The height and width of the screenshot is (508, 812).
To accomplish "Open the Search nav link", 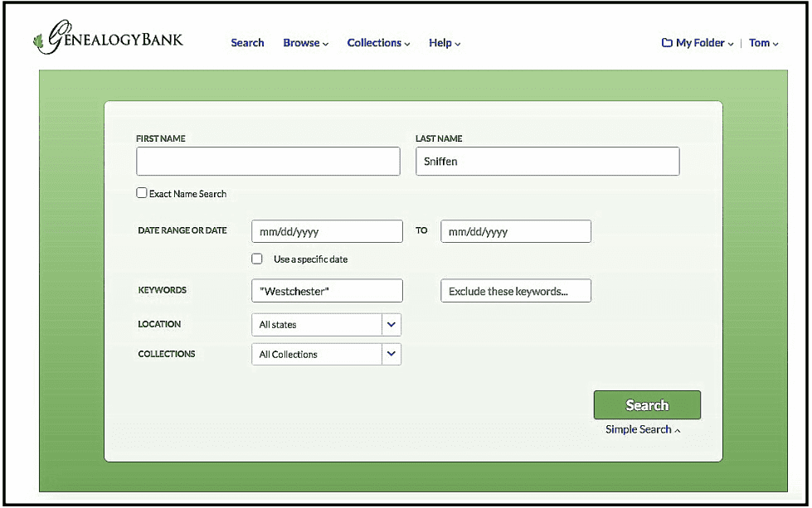I will pyautogui.click(x=247, y=43).
